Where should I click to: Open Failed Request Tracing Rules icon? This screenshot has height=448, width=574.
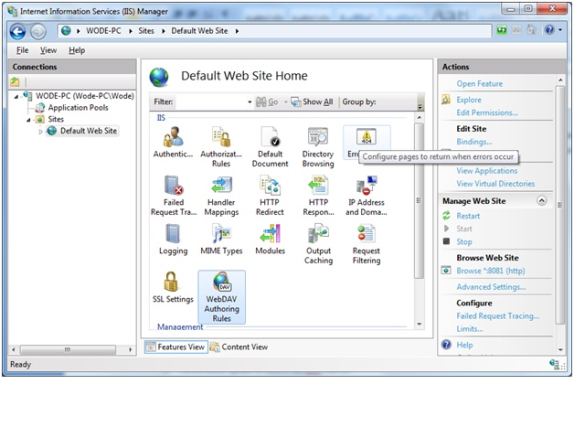(174, 196)
